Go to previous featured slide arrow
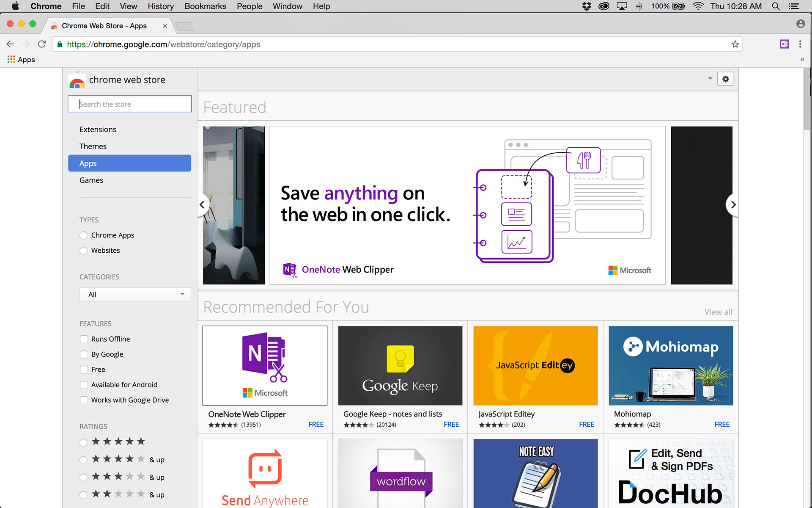The height and width of the screenshot is (508, 812). coord(202,205)
